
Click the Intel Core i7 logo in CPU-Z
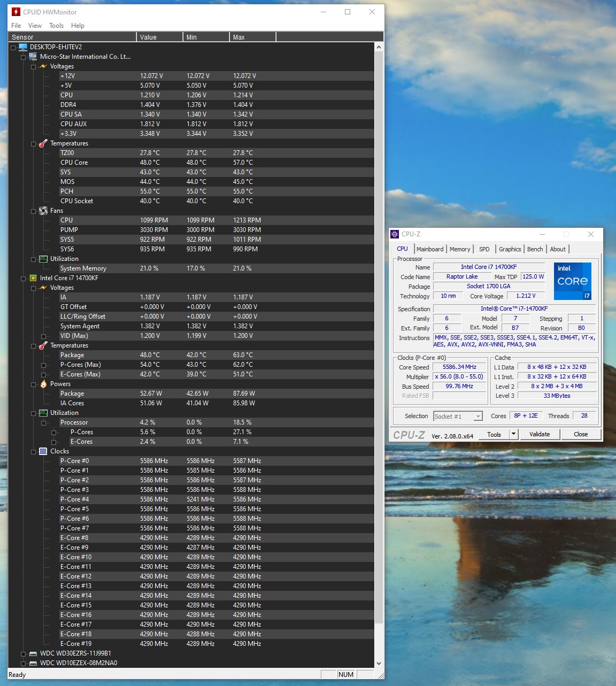573,281
